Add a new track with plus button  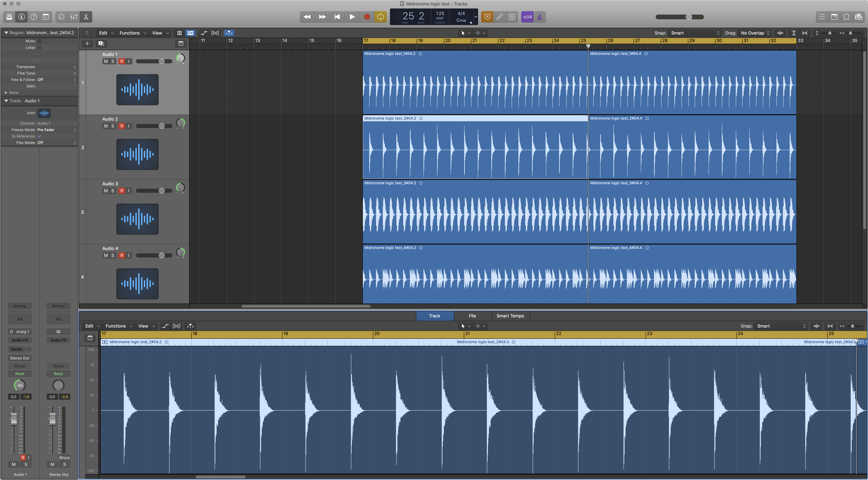(87, 43)
